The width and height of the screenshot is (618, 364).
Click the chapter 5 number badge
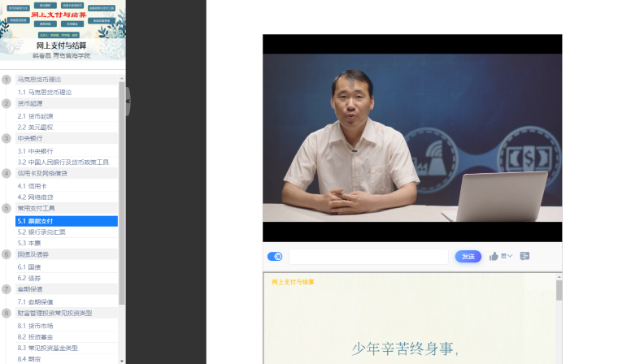pyautogui.click(x=7, y=208)
